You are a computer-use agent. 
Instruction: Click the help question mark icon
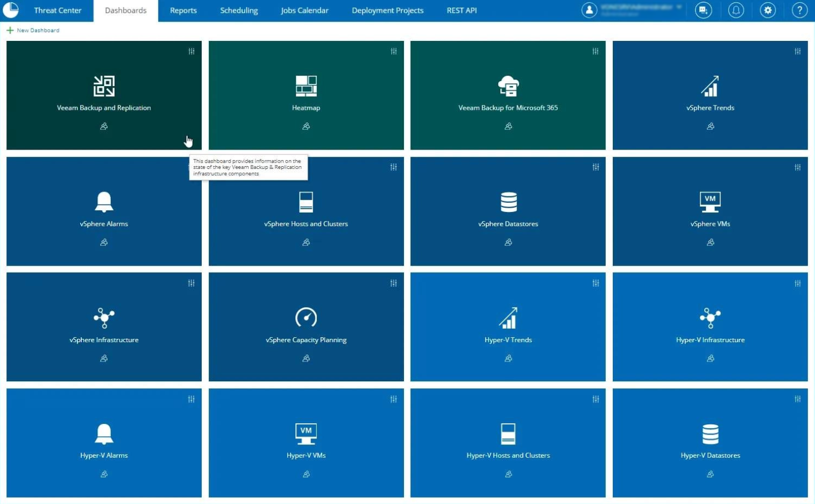click(799, 10)
